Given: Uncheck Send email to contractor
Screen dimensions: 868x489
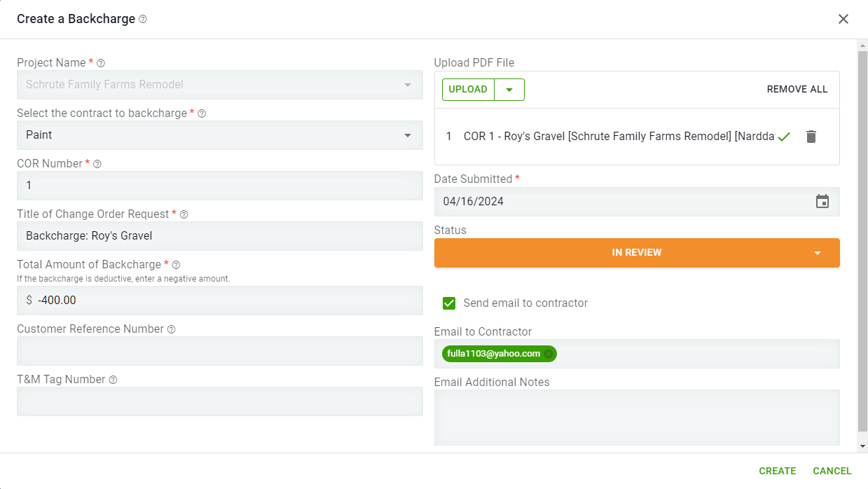Looking at the screenshot, I should point(449,303).
